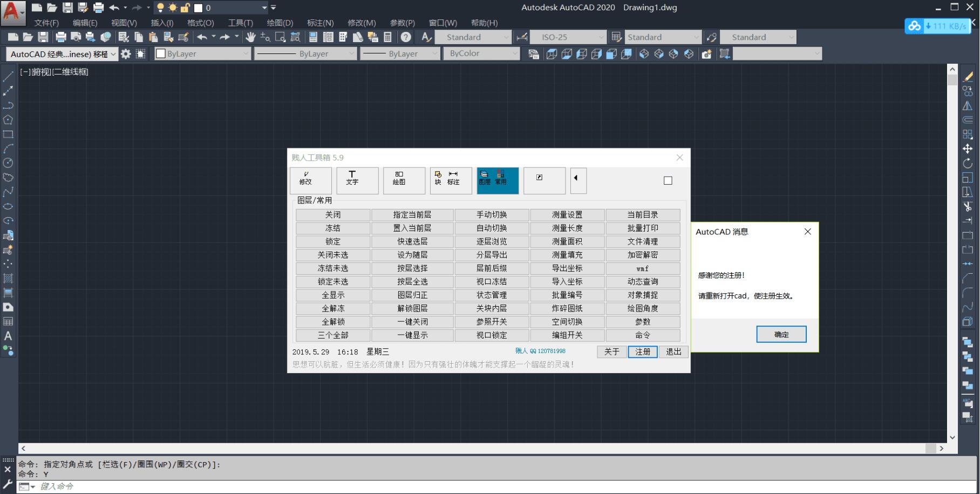Image resolution: width=980 pixels, height=494 pixels.
Task: Open the empty named view dropdown
Action: point(777,53)
